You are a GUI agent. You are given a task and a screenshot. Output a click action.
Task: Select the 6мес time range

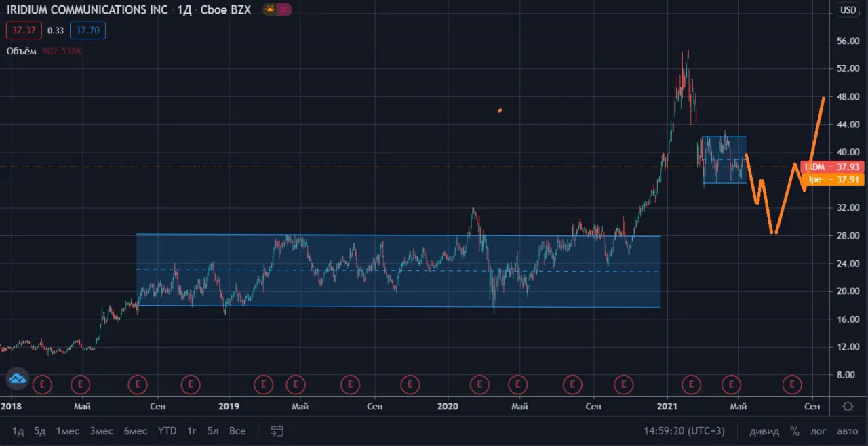135,431
